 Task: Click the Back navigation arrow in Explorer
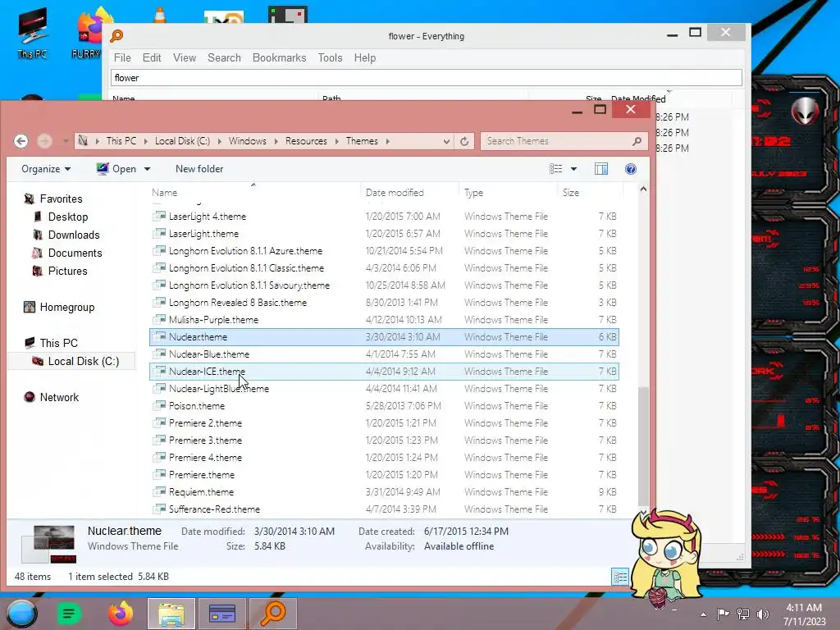[21, 141]
